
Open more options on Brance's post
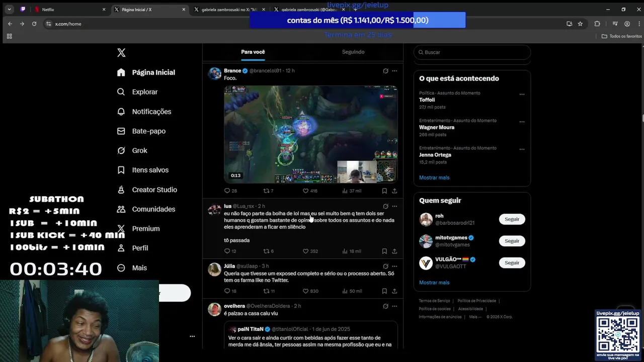tap(394, 71)
